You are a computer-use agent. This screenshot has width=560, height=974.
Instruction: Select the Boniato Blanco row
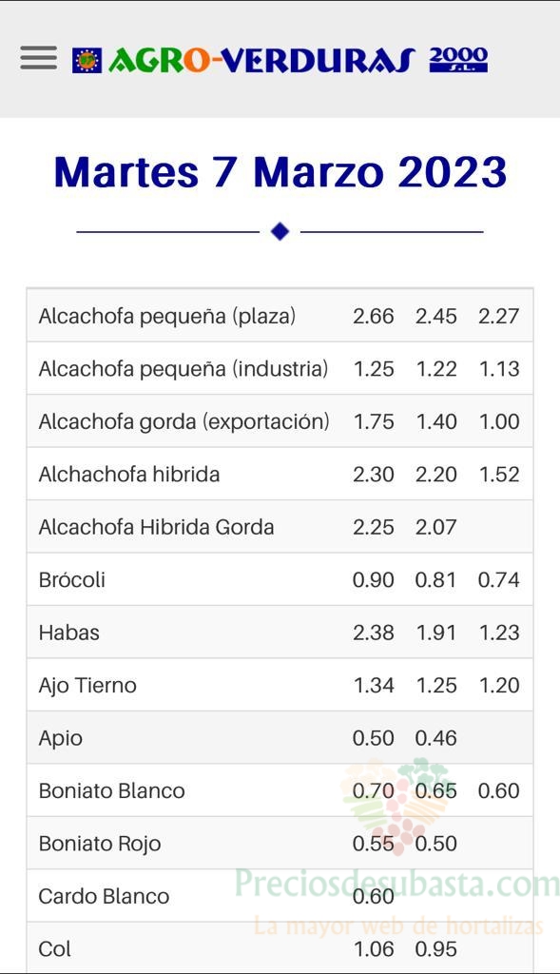(x=280, y=790)
